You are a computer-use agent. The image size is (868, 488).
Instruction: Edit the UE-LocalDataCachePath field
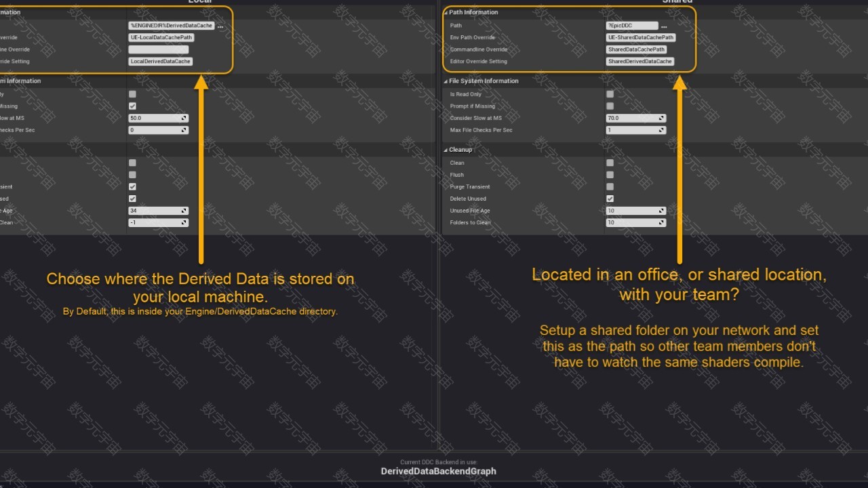pyautogui.click(x=161, y=37)
